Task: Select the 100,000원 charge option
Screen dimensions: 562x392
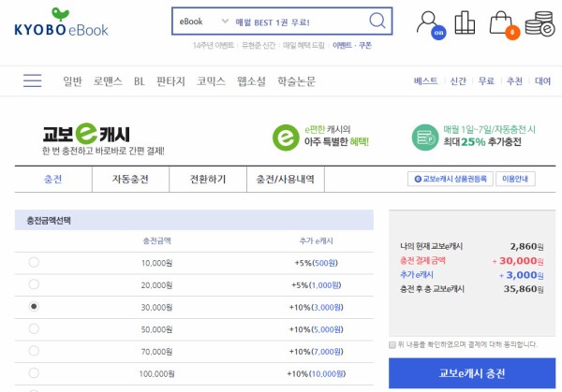Action: pos(34,373)
